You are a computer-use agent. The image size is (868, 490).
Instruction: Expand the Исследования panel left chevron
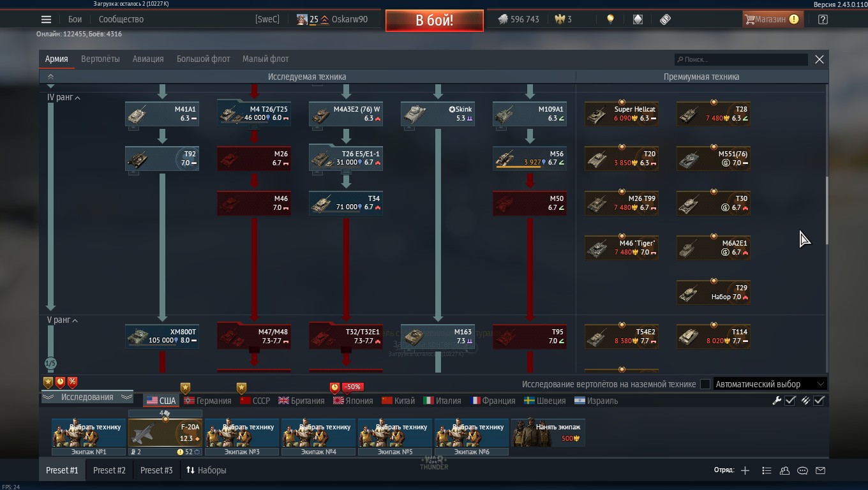(x=48, y=397)
